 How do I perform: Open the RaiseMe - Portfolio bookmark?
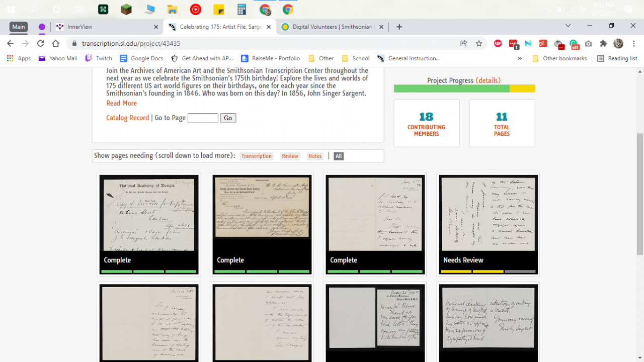click(x=271, y=58)
